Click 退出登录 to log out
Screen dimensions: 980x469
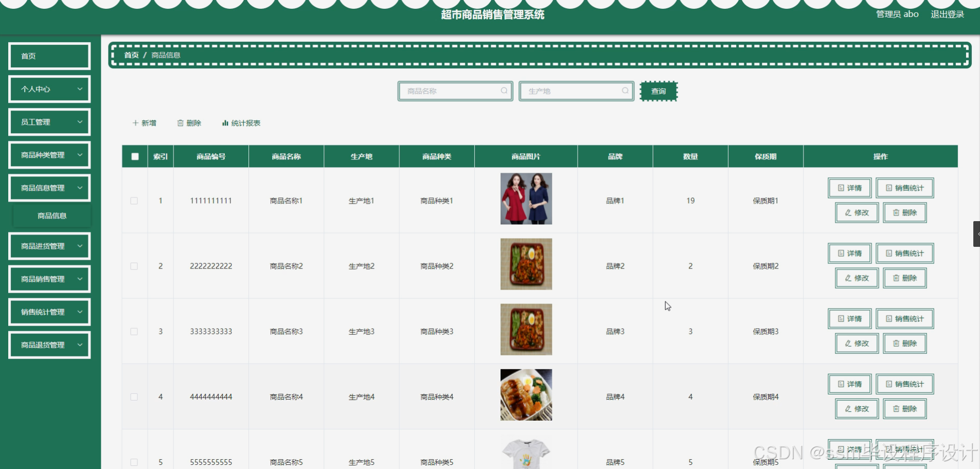[x=947, y=14]
